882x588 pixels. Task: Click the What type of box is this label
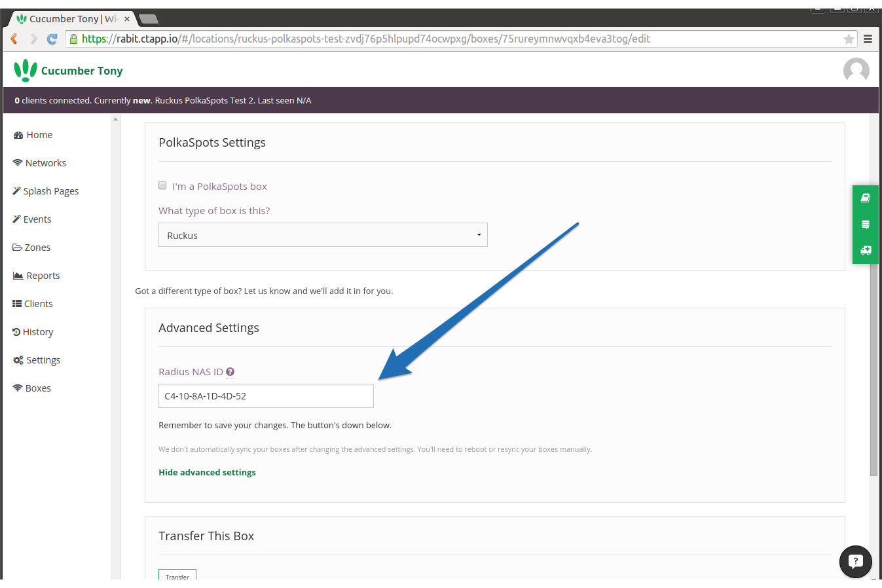[x=214, y=211]
